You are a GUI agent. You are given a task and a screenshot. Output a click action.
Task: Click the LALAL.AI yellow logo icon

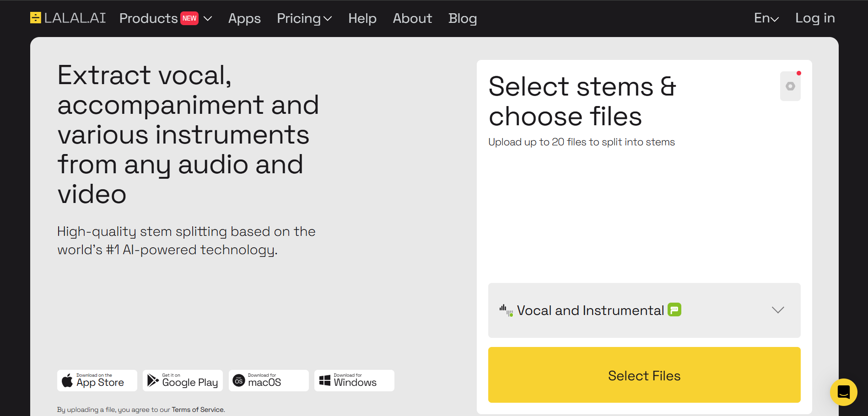[35, 18]
